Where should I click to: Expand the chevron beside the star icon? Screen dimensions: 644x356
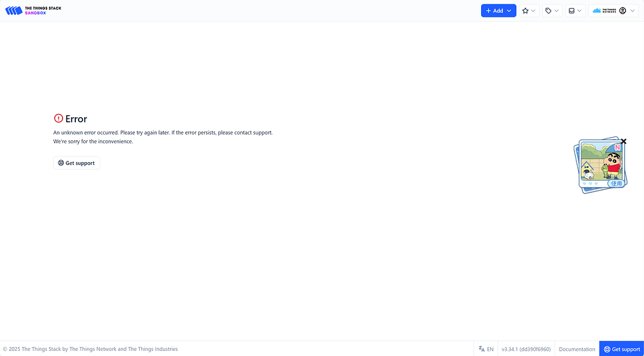click(534, 11)
